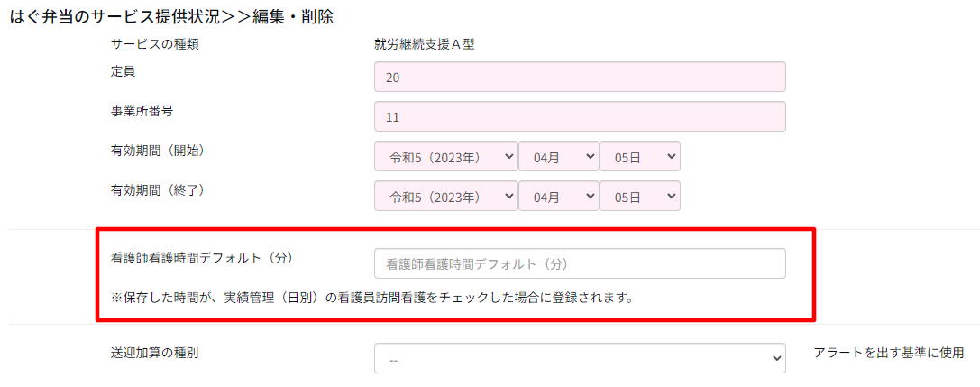This screenshot has width=980, height=387.
Task: Click the 事業所番号 field label
Action: [142, 110]
